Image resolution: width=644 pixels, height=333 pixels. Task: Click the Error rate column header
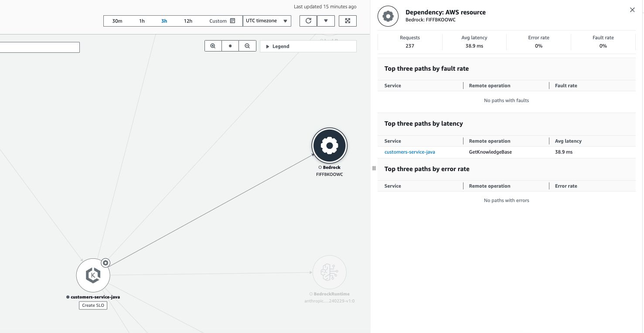point(566,186)
